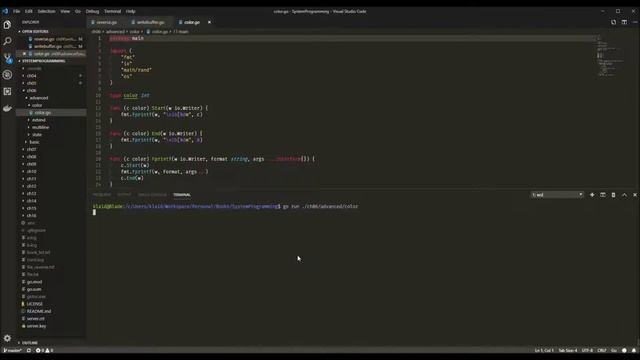Open the Debug view in activity bar

pyautogui.click(x=7, y=75)
